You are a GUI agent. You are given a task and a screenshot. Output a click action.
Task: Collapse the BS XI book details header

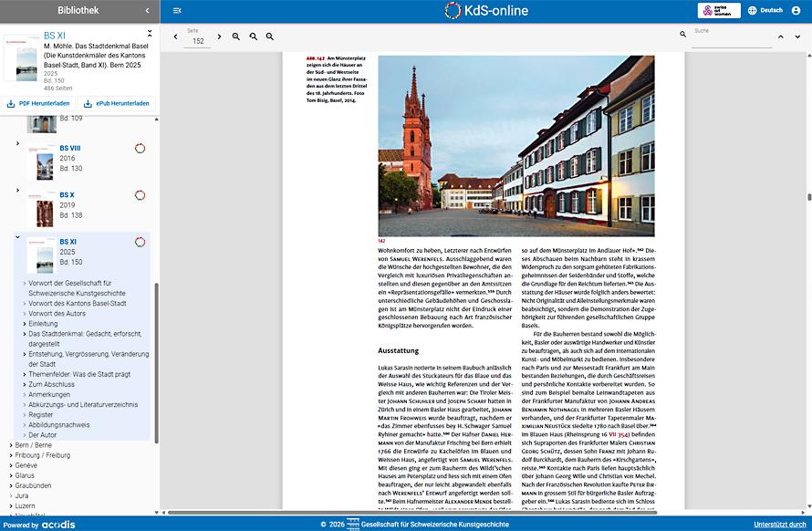(x=150, y=34)
